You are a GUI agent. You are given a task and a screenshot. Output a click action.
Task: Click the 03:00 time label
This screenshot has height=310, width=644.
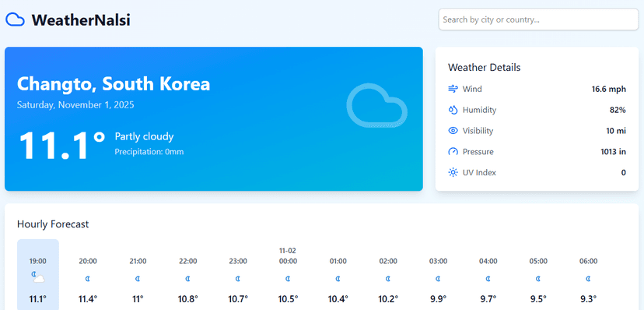(438, 261)
